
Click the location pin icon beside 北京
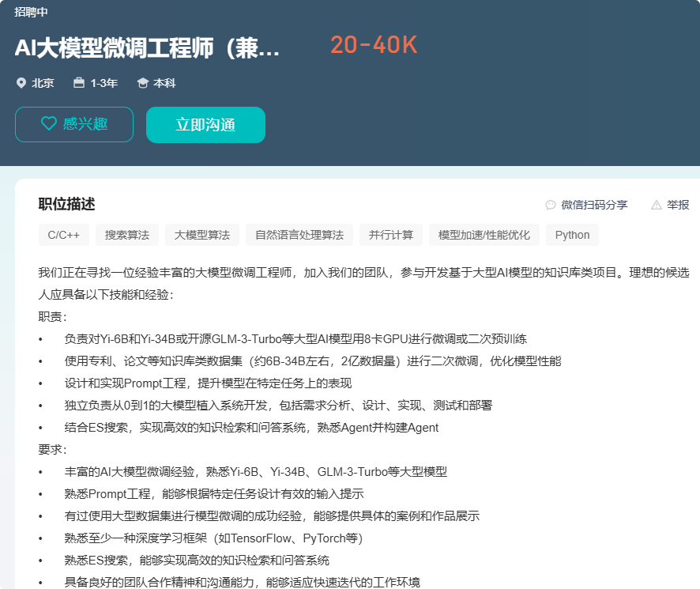[x=21, y=82]
